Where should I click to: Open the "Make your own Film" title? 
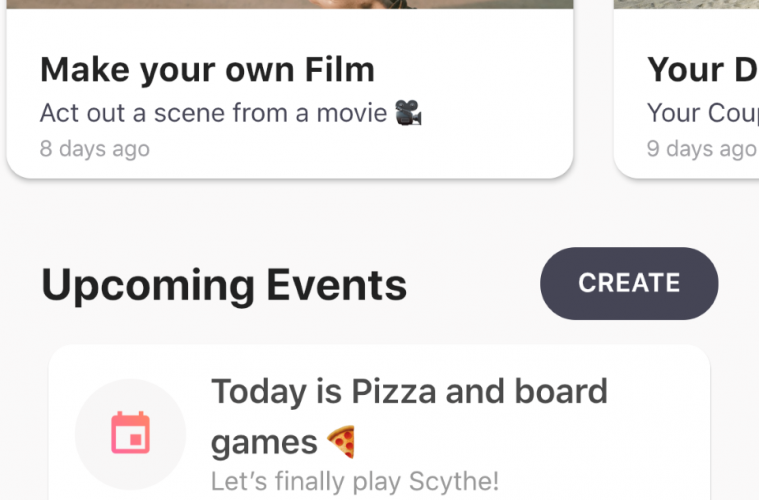(x=207, y=69)
